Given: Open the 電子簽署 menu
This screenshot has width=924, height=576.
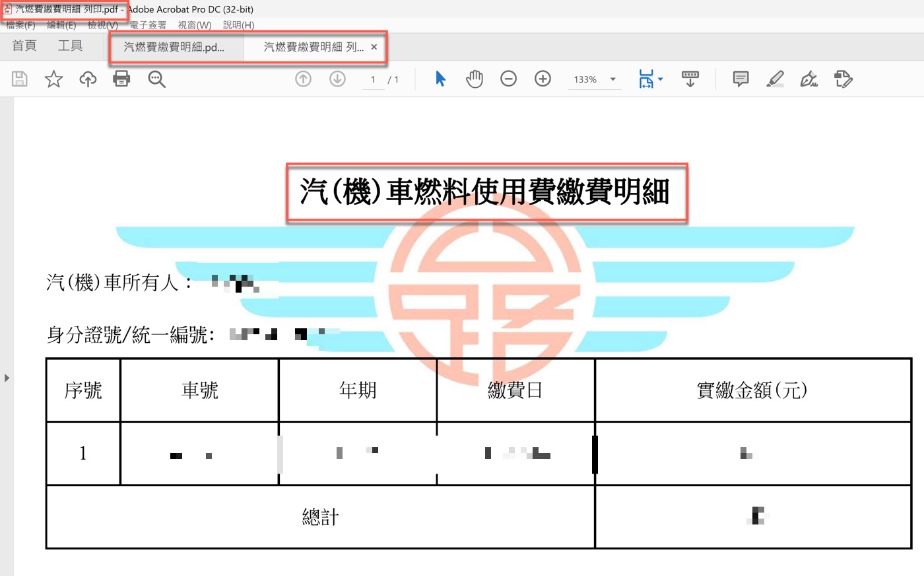Looking at the screenshot, I should coord(148,25).
